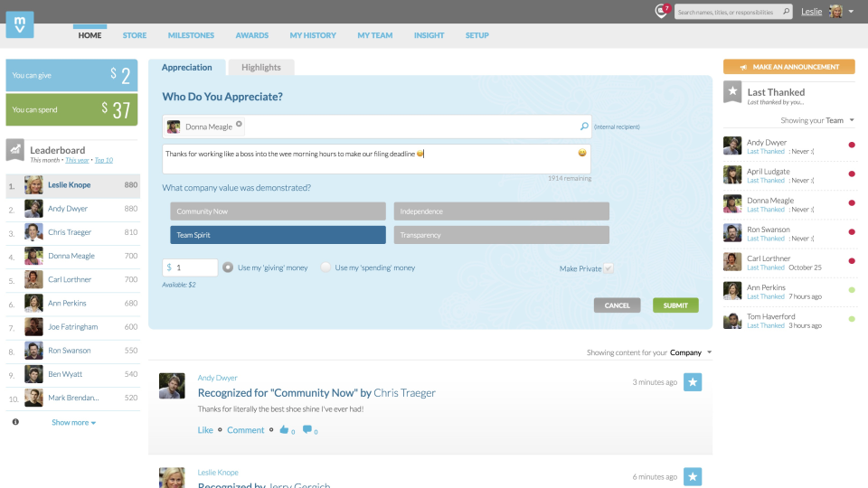This screenshot has width=868, height=488.
Task: Click Leslie's profile avatar in header
Action: point(835,11)
